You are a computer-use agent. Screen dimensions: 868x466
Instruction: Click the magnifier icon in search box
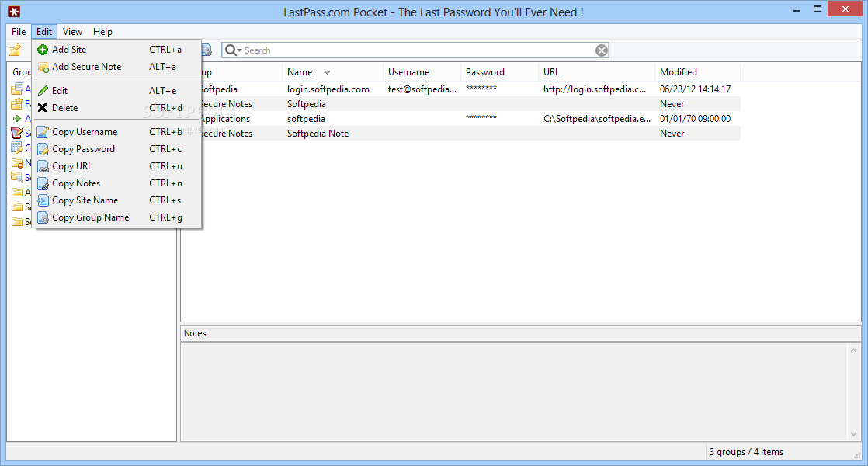(x=231, y=50)
